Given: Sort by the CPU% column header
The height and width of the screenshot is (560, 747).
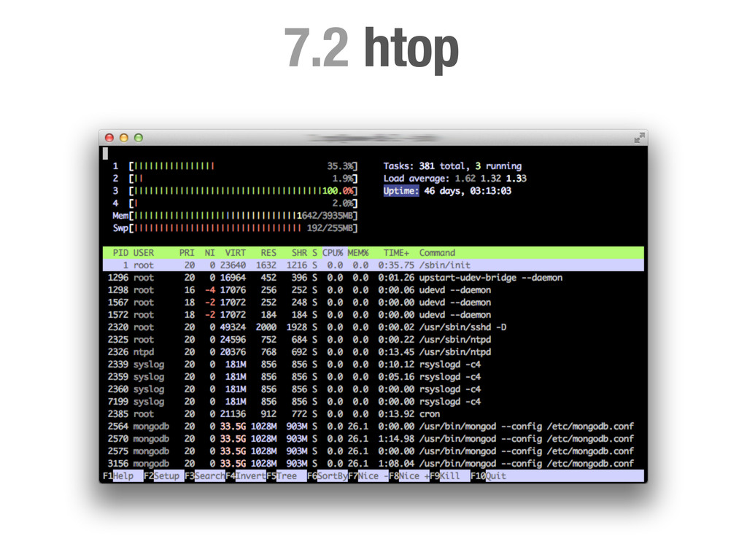Looking at the screenshot, I should (333, 253).
